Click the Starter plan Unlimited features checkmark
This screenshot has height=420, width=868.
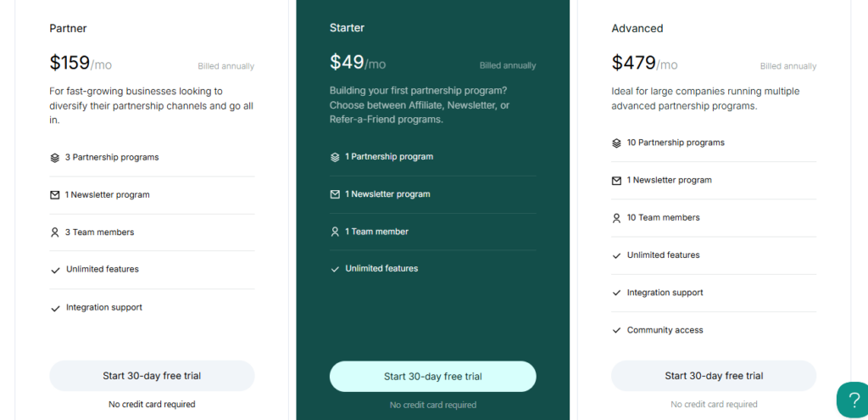click(x=335, y=269)
